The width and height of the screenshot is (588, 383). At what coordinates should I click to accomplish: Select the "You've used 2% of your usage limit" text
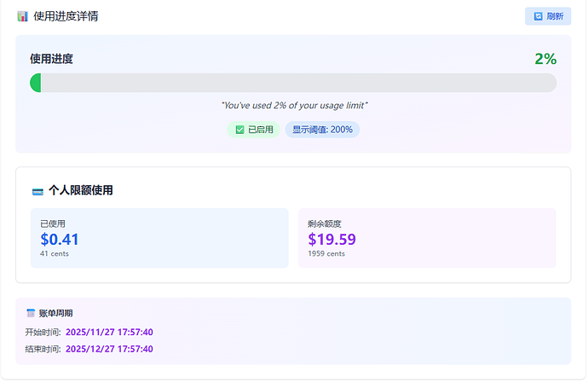[294, 106]
